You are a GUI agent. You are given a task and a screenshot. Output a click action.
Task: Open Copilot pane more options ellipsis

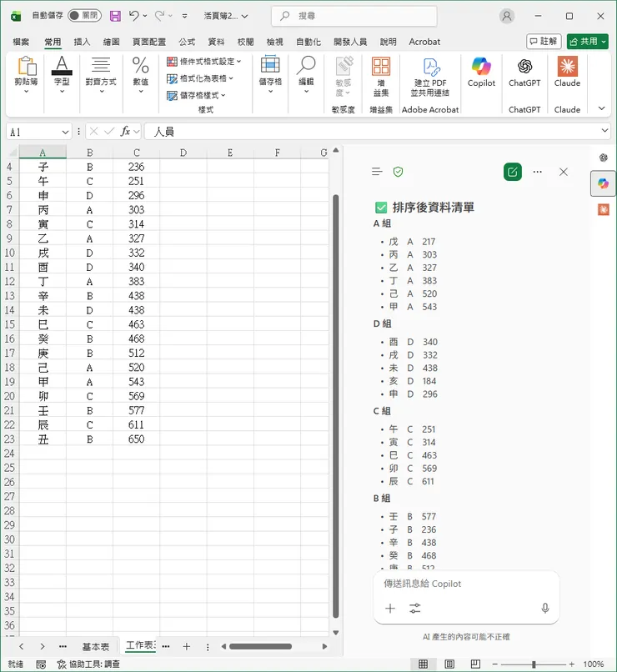[537, 172]
